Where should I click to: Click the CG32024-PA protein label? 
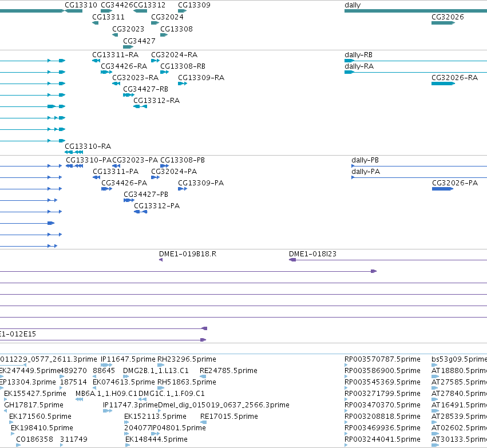tap(174, 172)
